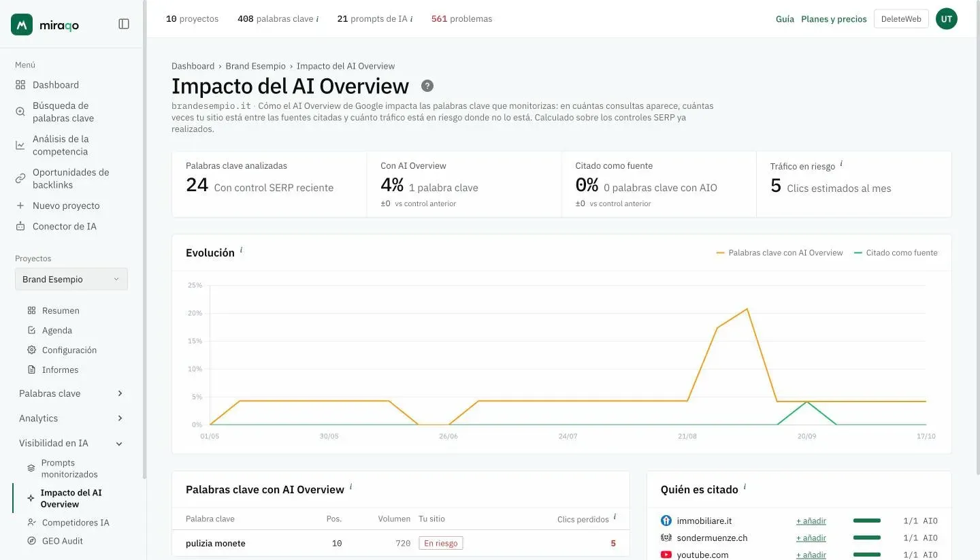
Task: Click the sondermuenze.ch favicon icon
Action: (x=666, y=538)
